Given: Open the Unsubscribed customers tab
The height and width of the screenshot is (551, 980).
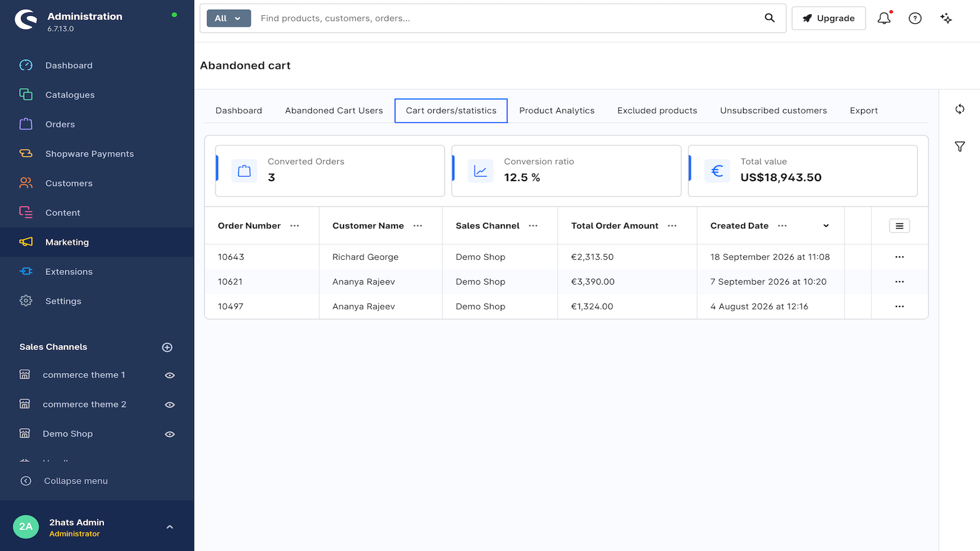Looking at the screenshot, I should click(x=773, y=111).
